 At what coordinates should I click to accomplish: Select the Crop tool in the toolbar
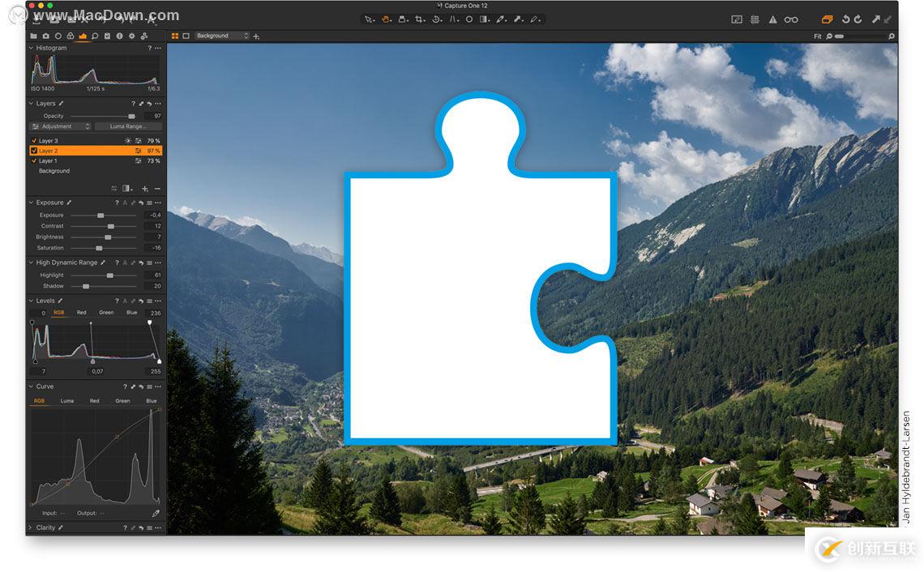click(x=420, y=19)
